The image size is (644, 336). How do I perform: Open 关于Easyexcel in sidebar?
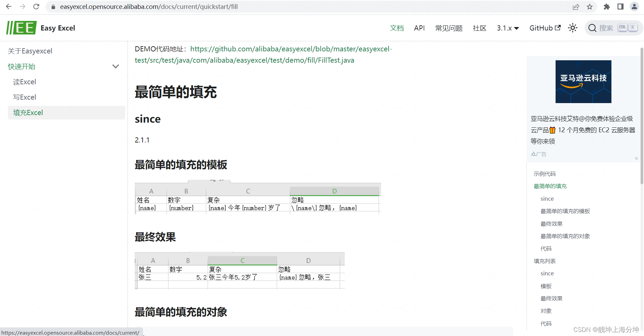point(30,51)
